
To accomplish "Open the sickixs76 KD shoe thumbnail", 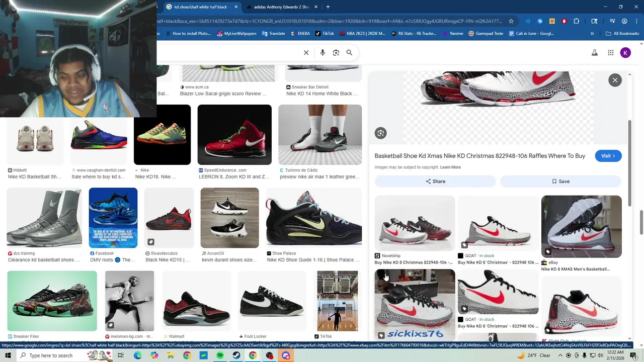I will point(415,305).
